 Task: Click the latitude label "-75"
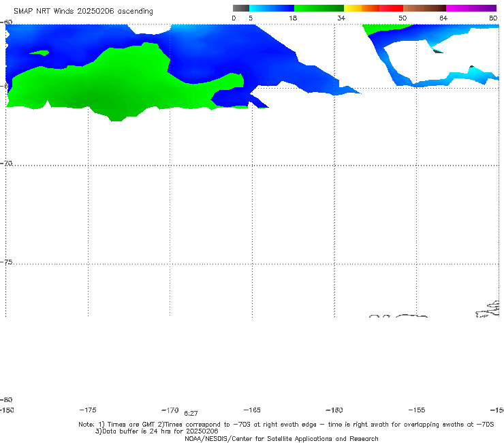click(6, 262)
